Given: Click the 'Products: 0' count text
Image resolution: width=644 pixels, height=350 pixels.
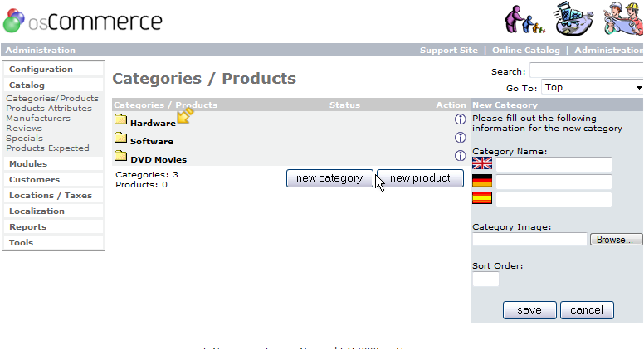Looking at the screenshot, I should point(141,185).
